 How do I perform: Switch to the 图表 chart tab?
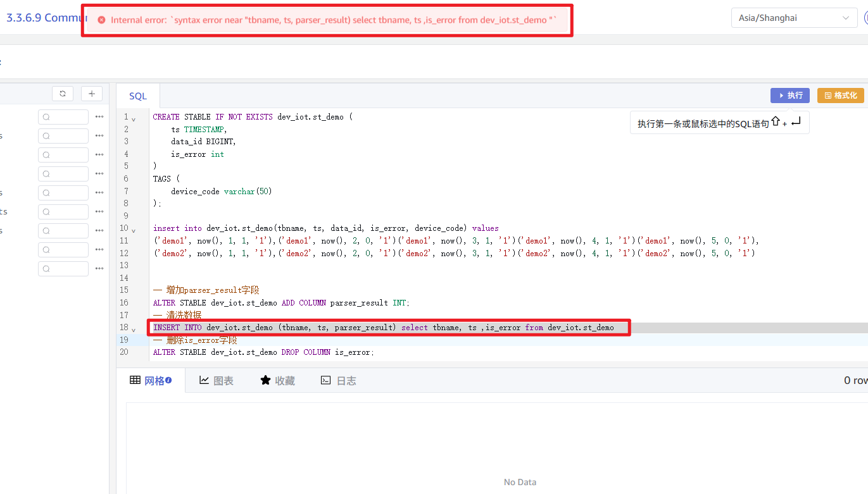(216, 380)
